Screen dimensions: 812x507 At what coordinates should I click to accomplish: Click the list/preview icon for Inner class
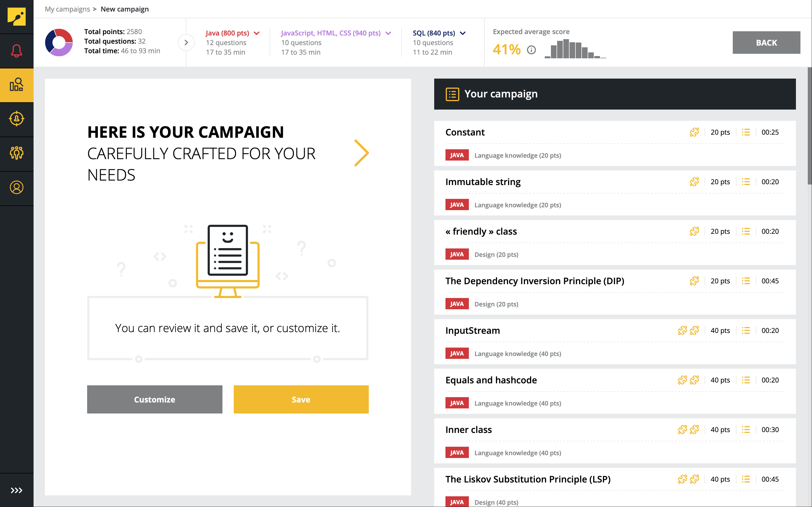[746, 429]
